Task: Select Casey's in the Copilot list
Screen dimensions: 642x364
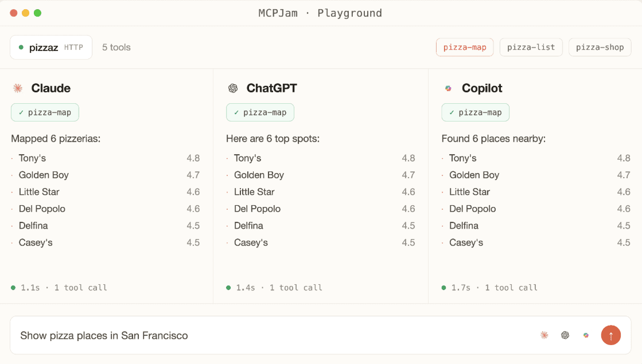Action: [x=466, y=242]
